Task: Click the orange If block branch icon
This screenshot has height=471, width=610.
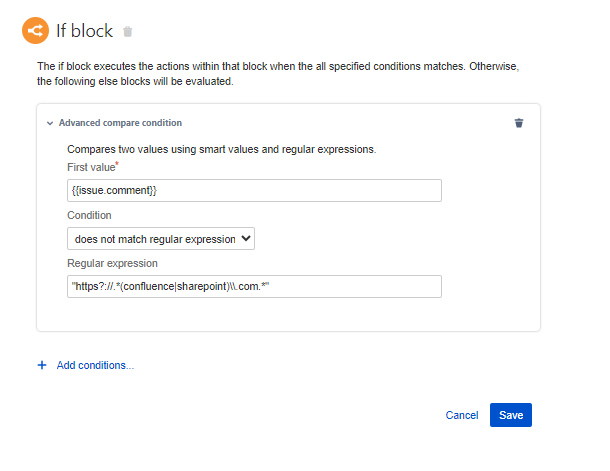Action: tap(36, 31)
